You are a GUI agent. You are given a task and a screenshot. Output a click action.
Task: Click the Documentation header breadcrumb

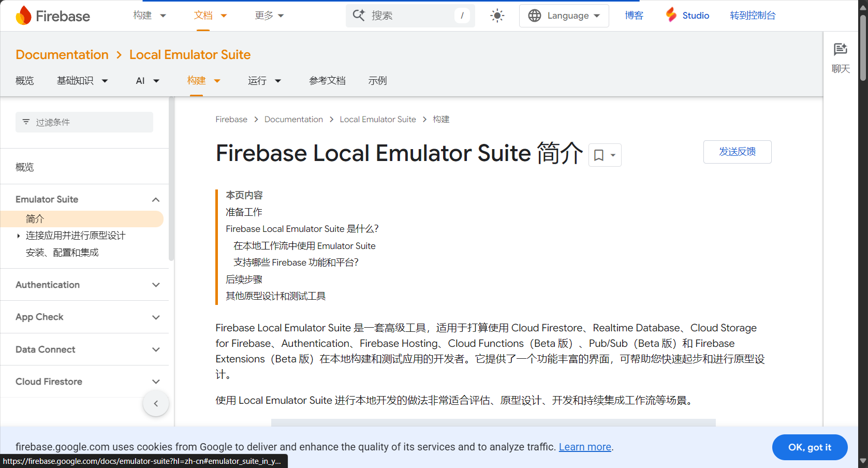[62, 54]
